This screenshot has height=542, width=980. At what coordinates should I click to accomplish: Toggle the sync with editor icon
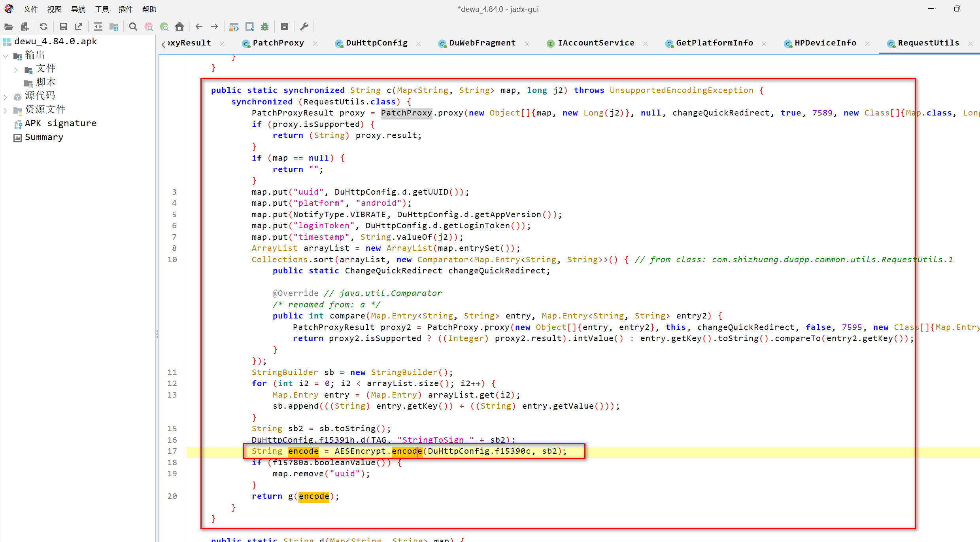[98, 27]
